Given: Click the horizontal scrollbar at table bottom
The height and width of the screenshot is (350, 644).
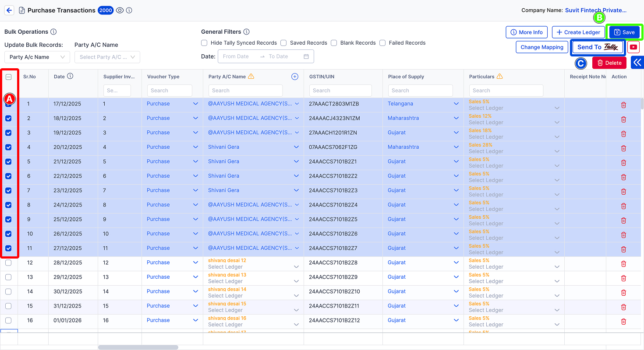Looking at the screenshot, I should tap(138, 347).
